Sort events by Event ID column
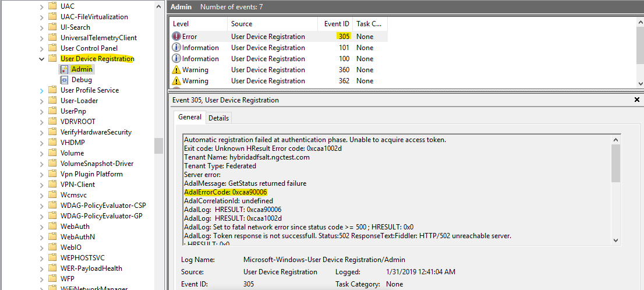 coord(337,24)
